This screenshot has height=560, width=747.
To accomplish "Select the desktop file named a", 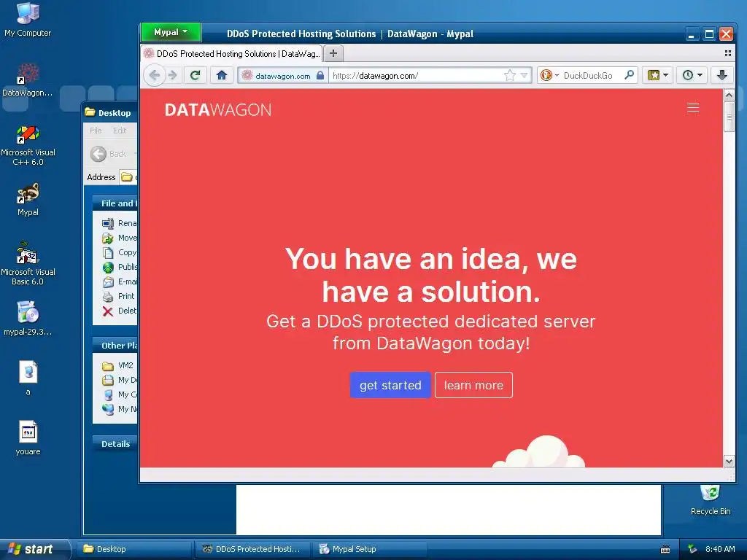I will tap(28, 378).
